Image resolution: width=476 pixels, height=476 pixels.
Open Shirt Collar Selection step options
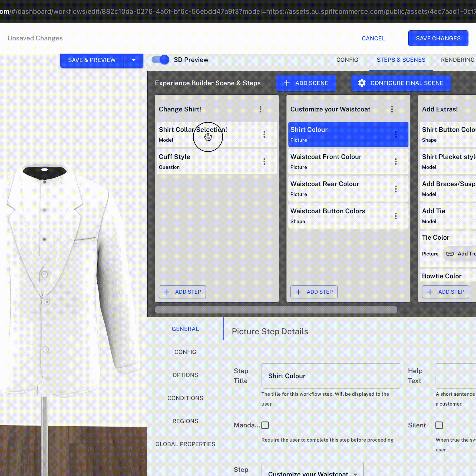[x=264, y=134]
